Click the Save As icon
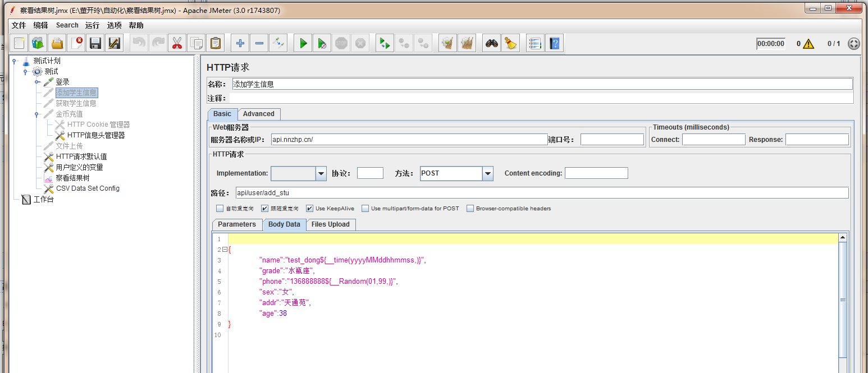868x373 pixels. click(x=115, y=43)
